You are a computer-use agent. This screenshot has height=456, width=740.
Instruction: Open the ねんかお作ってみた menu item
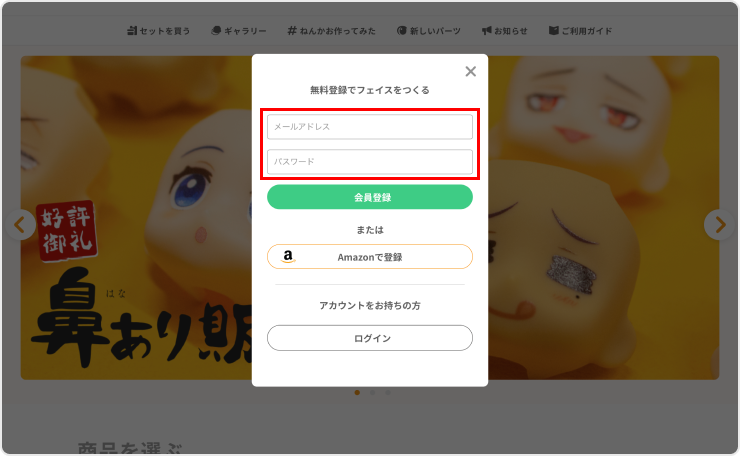[x=338, y=31]
